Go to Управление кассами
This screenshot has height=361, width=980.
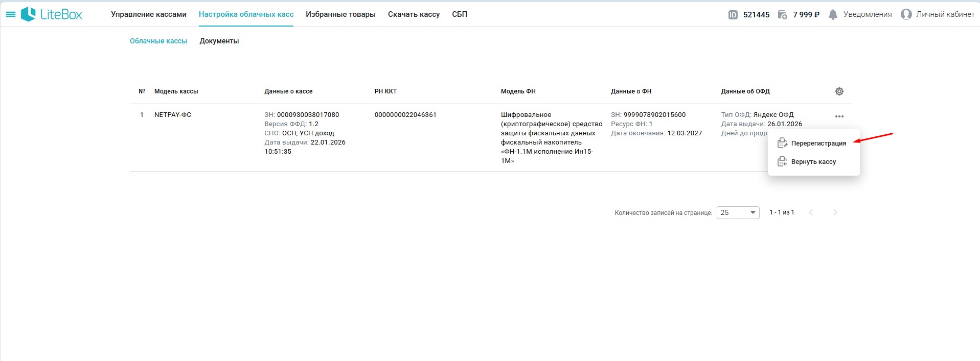coord(149,14)
